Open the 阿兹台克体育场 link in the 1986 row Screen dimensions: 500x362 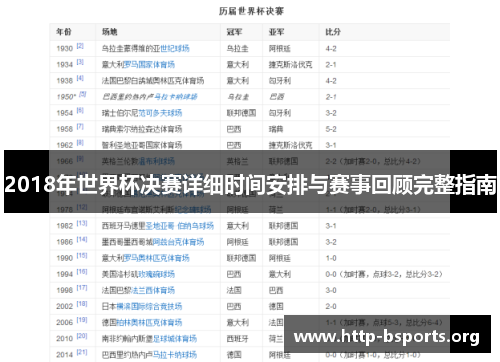pyautogui.click(x=178, y=242)
